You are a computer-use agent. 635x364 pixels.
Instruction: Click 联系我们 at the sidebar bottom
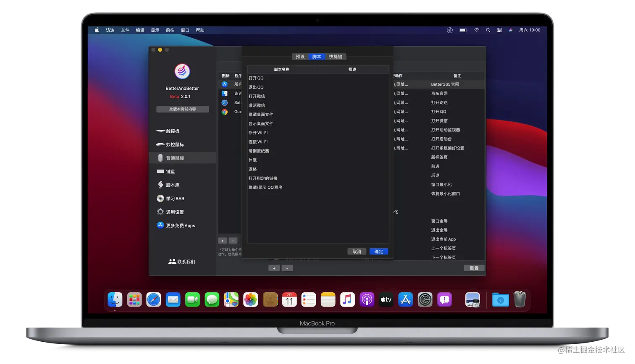[x=182, y=262]
